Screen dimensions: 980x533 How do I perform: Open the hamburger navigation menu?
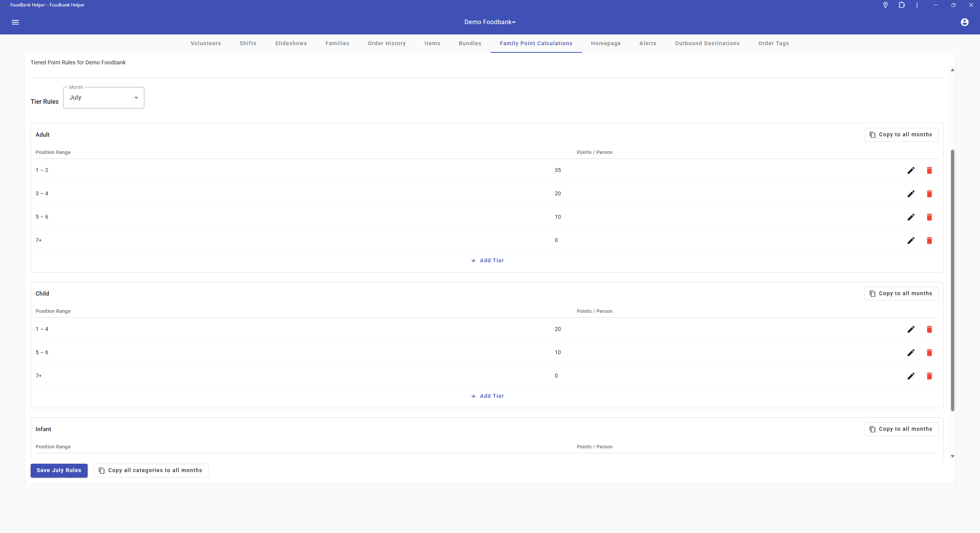tap(15, 22)
